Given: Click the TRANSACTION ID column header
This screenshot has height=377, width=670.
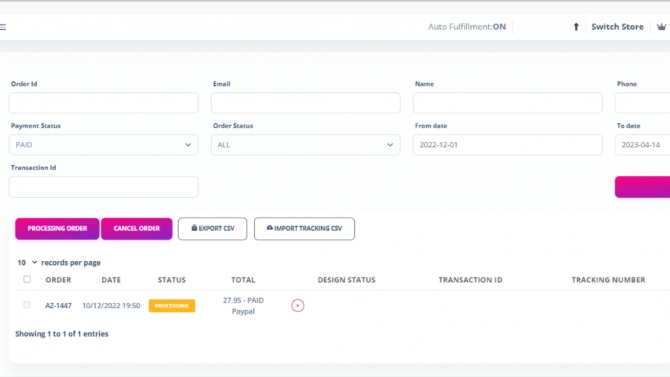Looking at the screenshot, I should [470, 280].
